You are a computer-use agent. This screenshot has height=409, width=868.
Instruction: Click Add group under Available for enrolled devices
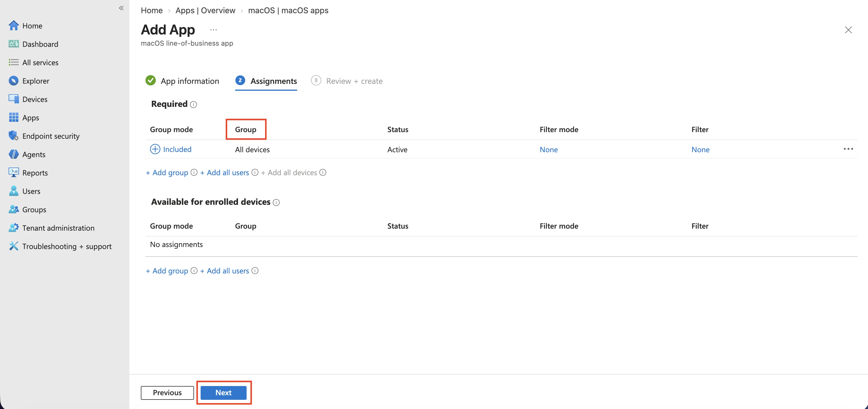pos(167,271)
